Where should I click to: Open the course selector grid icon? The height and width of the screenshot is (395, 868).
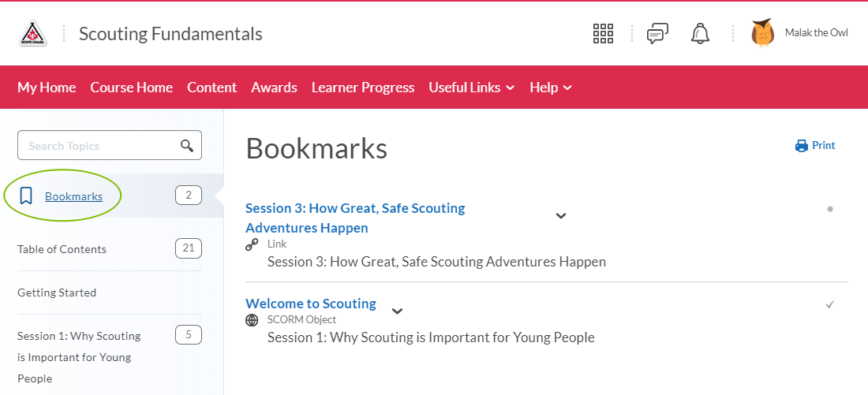[x=603, y=34]
